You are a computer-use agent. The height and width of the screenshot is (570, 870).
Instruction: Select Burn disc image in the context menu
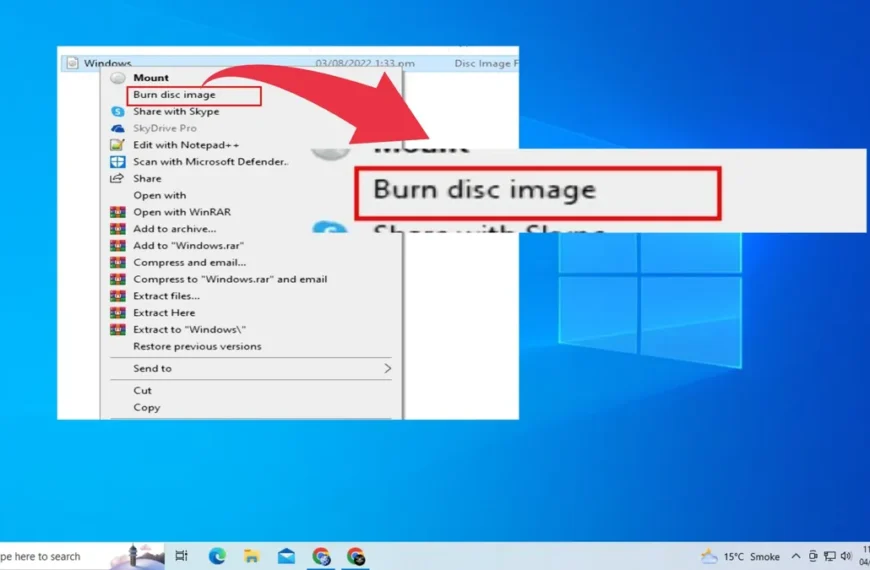pyautogui.click(x=174, y=95)
